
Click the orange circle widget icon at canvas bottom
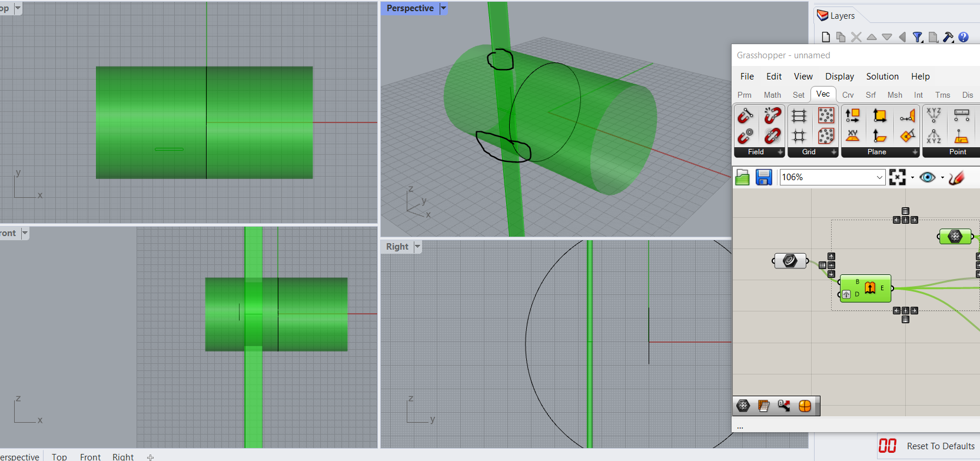[805, 406]
